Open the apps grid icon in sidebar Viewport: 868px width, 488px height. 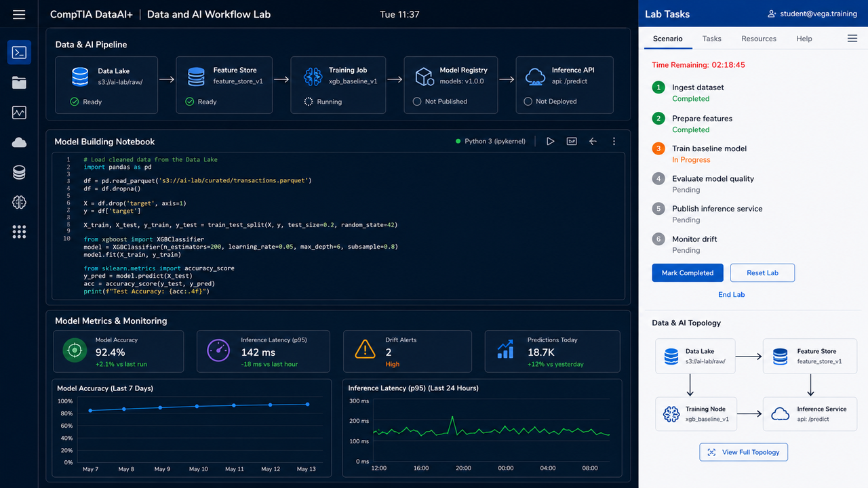[19, 232]
